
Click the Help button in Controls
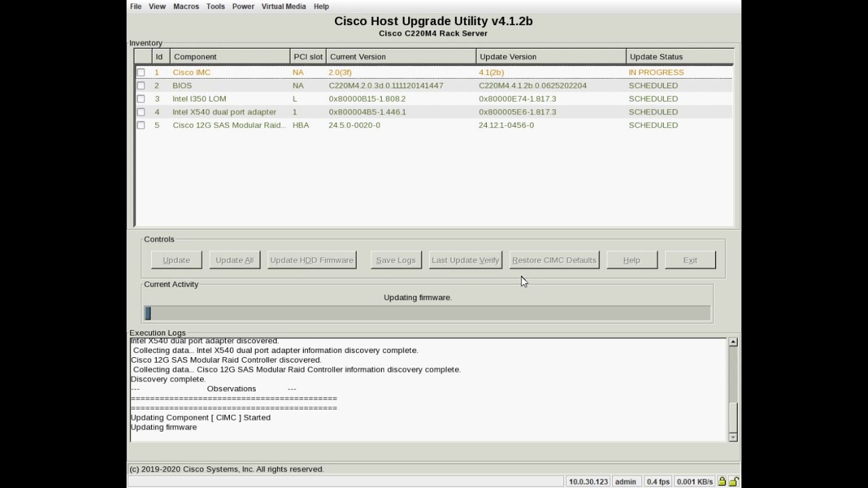[x=632, y=260]
